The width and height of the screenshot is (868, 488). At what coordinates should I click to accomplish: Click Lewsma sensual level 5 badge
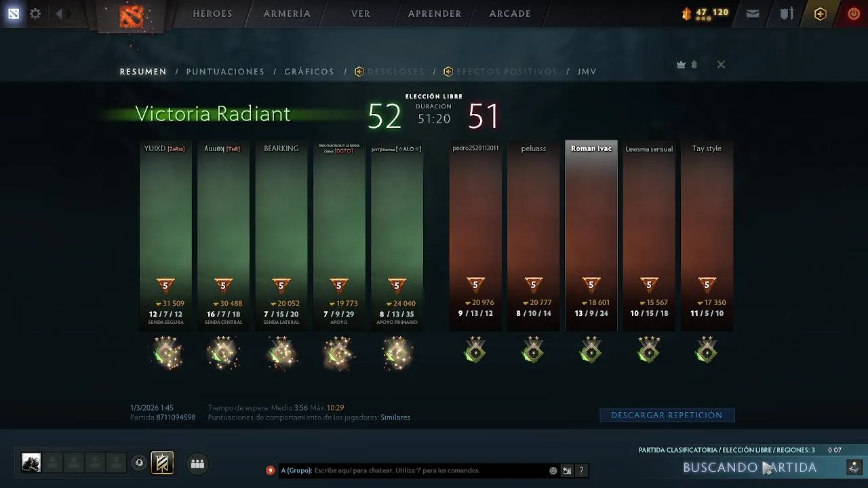pyautogui.click(x=649, y=285)
